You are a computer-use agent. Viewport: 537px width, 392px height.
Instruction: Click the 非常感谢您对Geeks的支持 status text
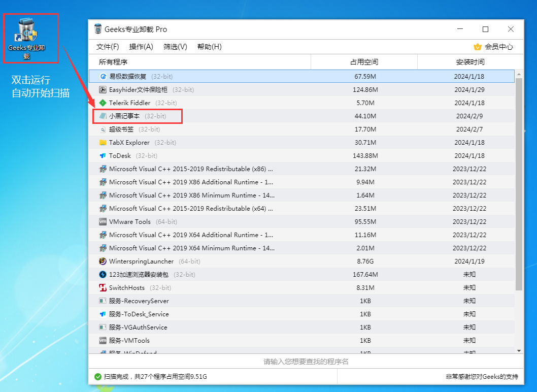tap(482, 377)
